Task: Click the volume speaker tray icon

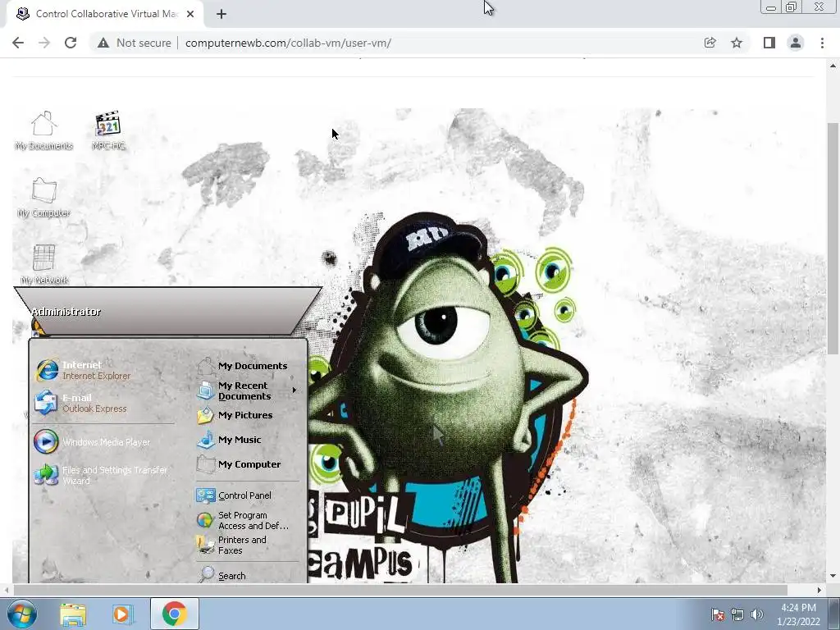Action: (x=756, y=614)
